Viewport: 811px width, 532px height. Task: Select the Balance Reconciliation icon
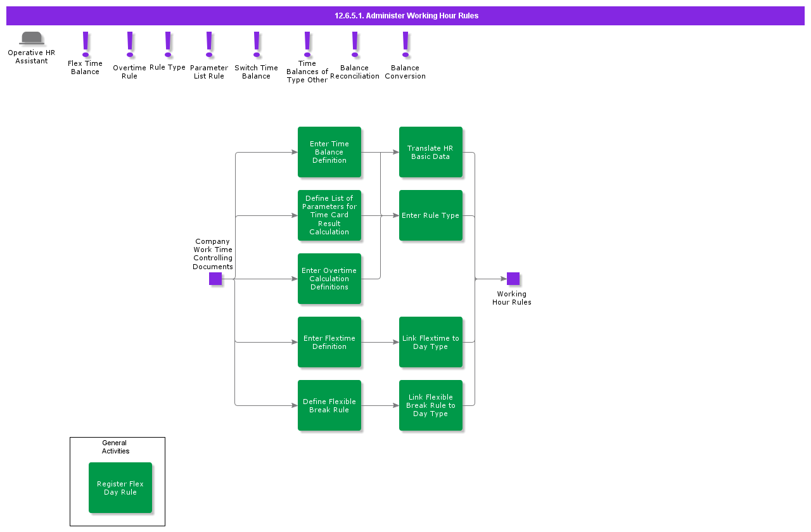pyautogui.click(x=355, y=44)
